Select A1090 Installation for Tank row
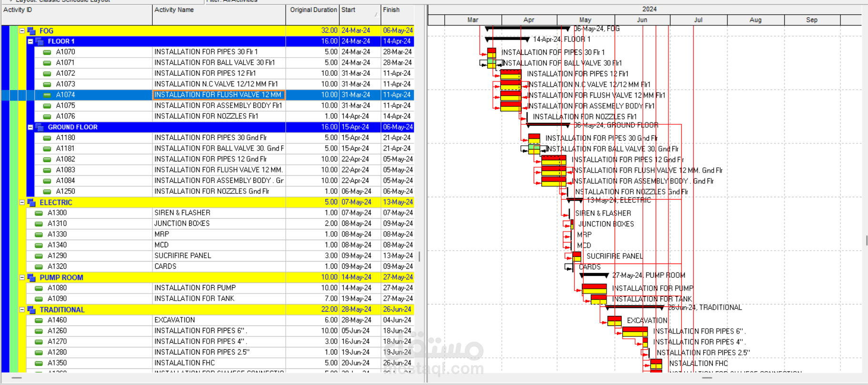This screenshot has height=385, width=868. pos(208,299)
